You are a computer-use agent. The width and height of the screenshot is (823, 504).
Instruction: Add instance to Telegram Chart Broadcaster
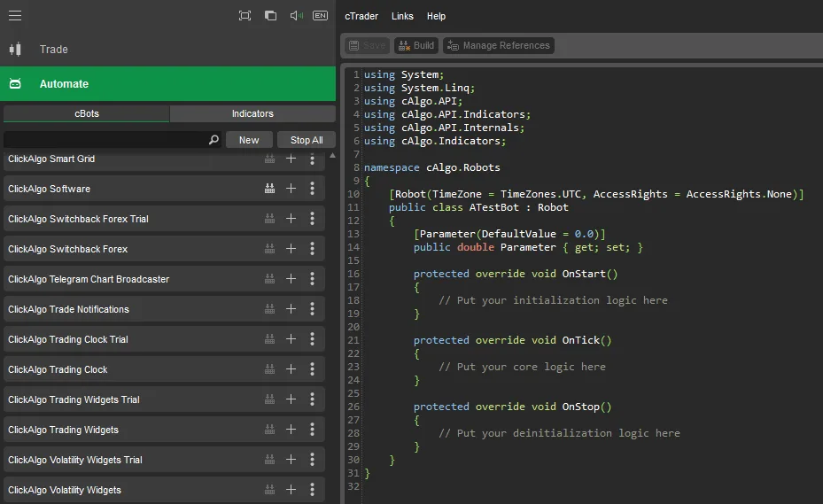click(291, 279)
